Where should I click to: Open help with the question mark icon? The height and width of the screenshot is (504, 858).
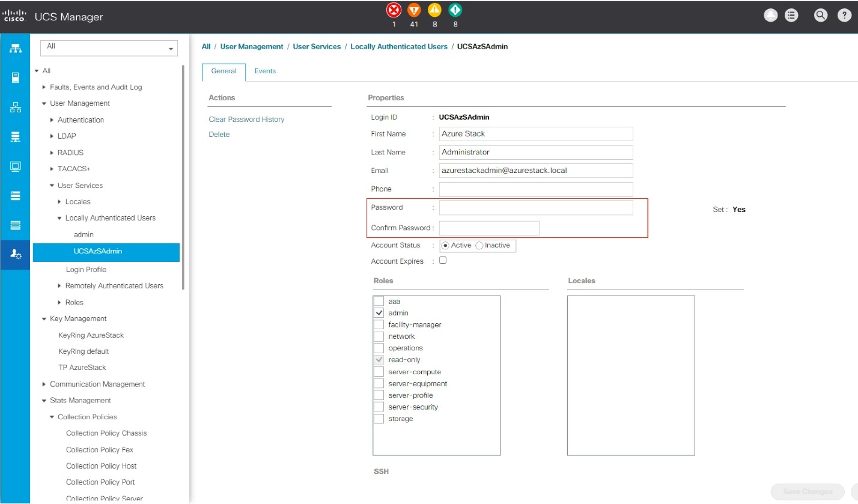844,16
